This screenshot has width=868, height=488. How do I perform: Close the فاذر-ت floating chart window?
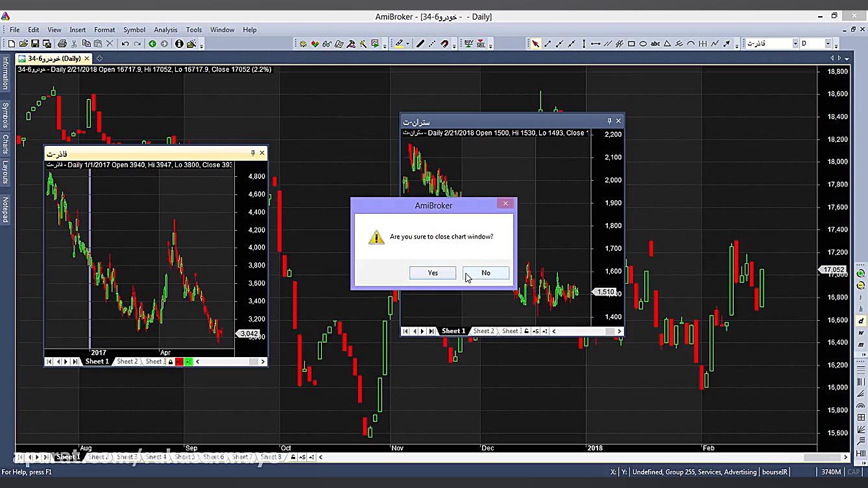pos(262,153)
